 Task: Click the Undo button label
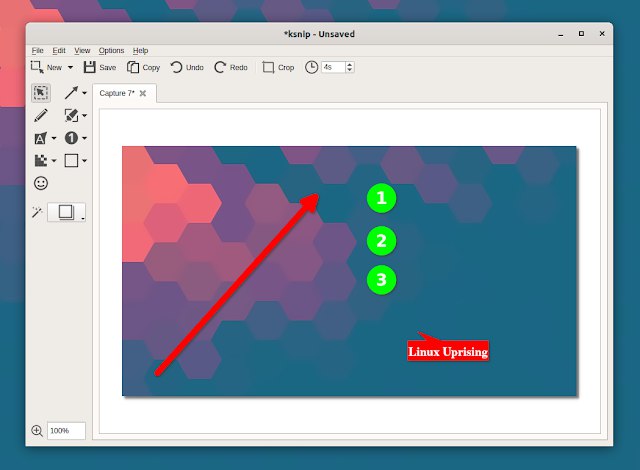tap(195, 67)
